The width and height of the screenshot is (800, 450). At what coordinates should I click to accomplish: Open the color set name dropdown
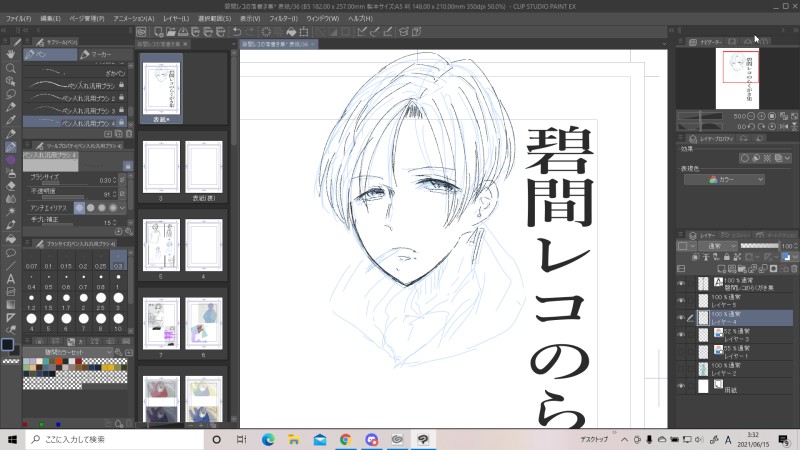[x=68, y=352]
